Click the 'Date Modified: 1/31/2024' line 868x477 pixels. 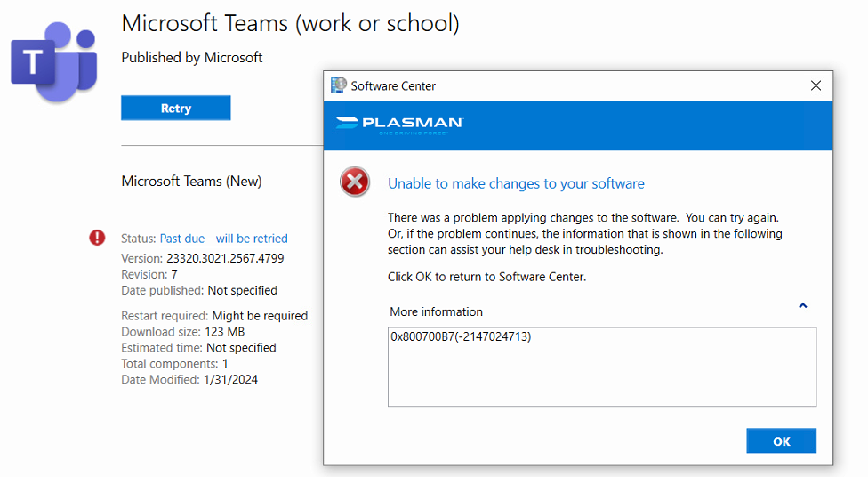coord(189,379)
